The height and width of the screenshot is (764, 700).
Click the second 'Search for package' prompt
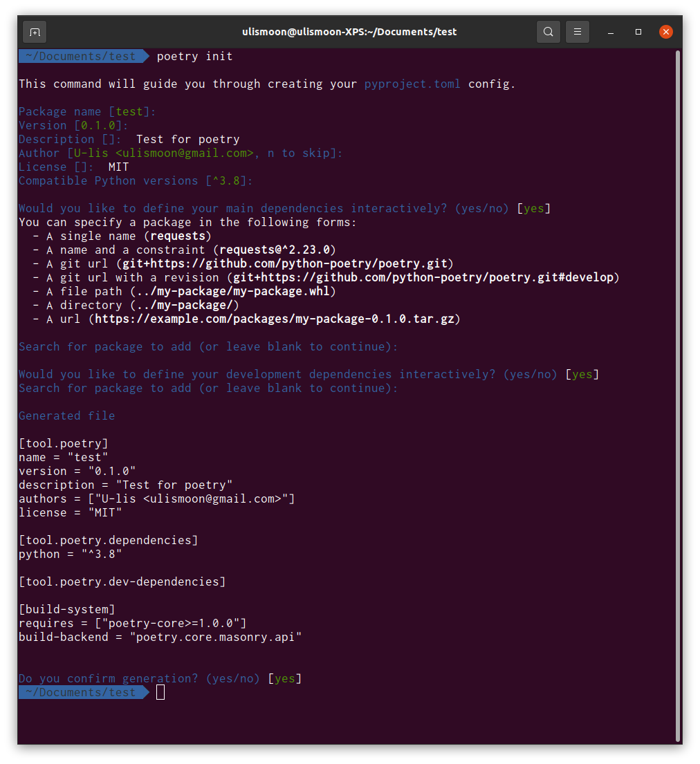(x=208, y=389)
